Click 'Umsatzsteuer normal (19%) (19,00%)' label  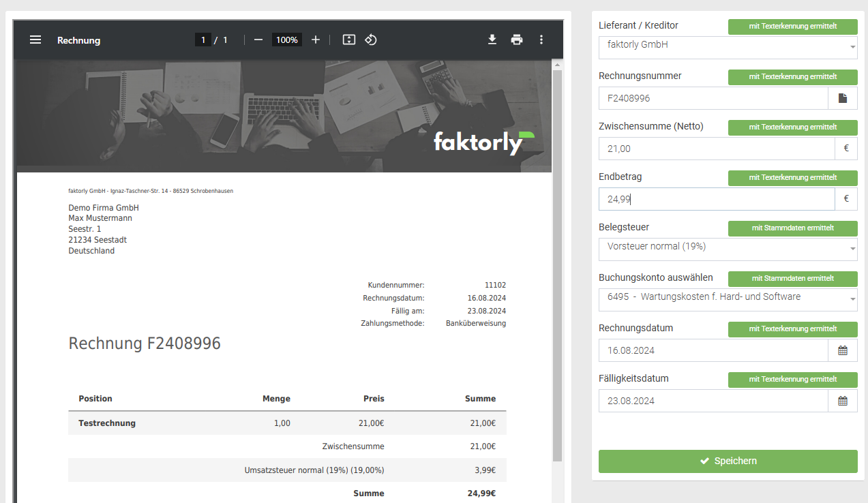pyautogui.click(x=314, y=470)
